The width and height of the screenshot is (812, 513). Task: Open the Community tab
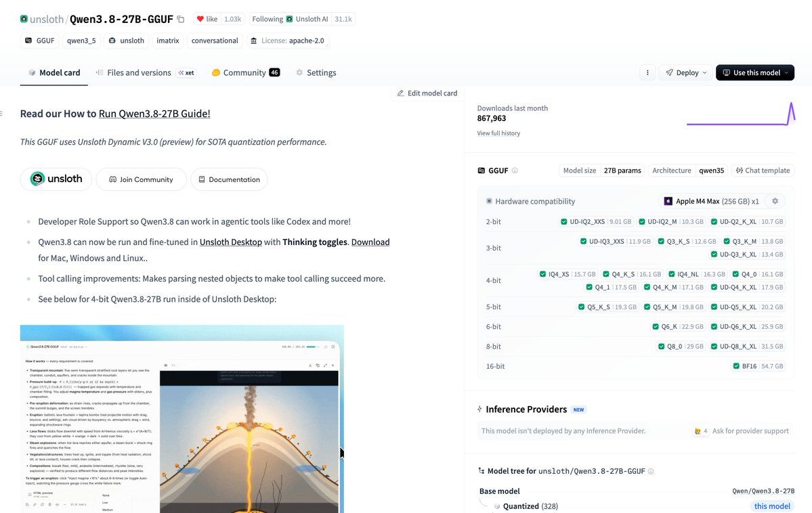[x=245, y=72]
